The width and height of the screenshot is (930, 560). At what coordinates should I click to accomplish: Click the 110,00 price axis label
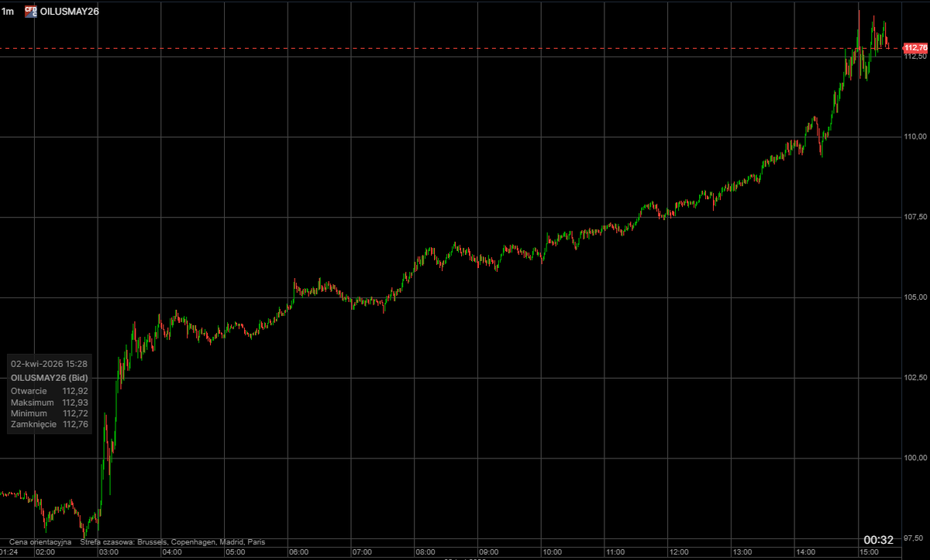pyautogui.click(x=916, y=137)
